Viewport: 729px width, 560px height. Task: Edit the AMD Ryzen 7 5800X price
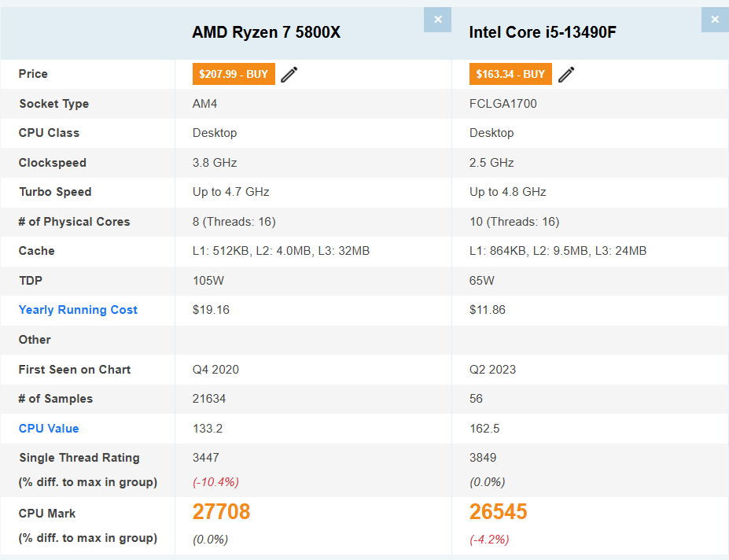(289, 75)
